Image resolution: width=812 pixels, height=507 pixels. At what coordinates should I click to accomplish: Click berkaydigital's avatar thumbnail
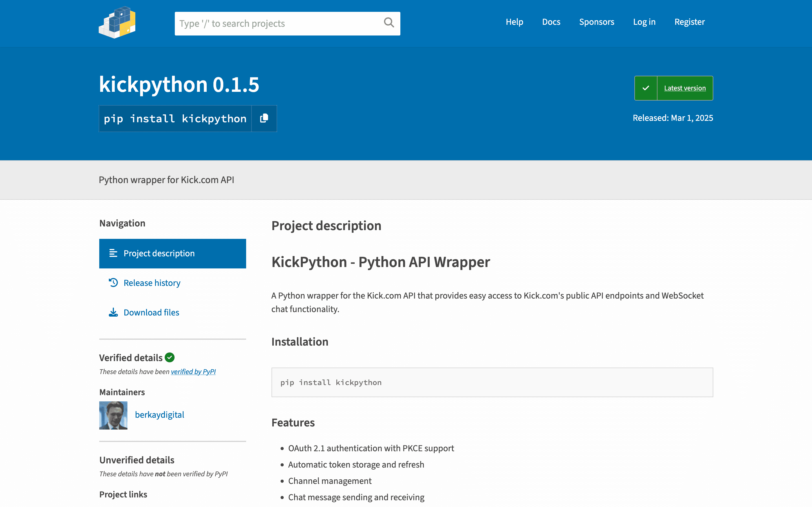pyautogui.click(x=113, y=415)
